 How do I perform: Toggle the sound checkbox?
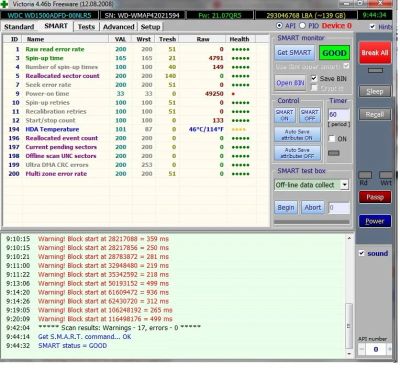(362, 253)
